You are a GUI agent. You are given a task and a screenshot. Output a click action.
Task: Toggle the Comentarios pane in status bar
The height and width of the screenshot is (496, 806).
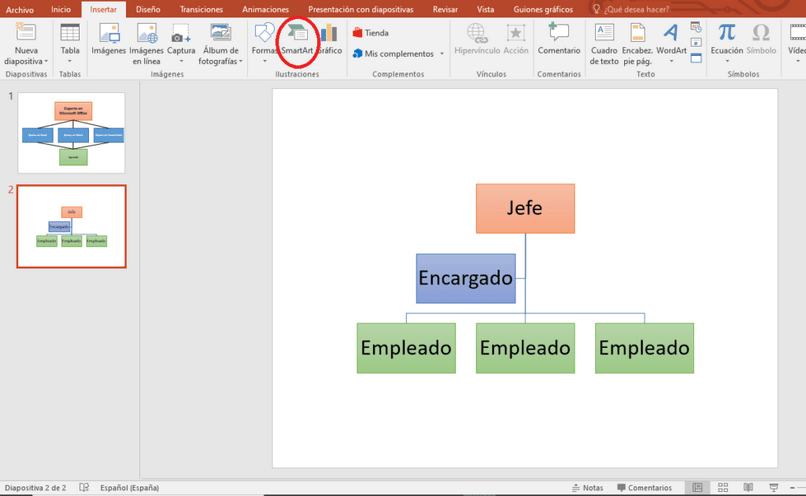(644, 487)
